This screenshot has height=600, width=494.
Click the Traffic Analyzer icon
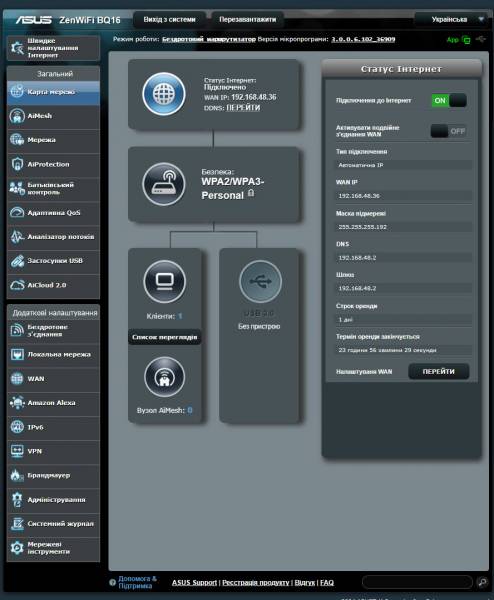pyautogui.click(x=17, y=237)
